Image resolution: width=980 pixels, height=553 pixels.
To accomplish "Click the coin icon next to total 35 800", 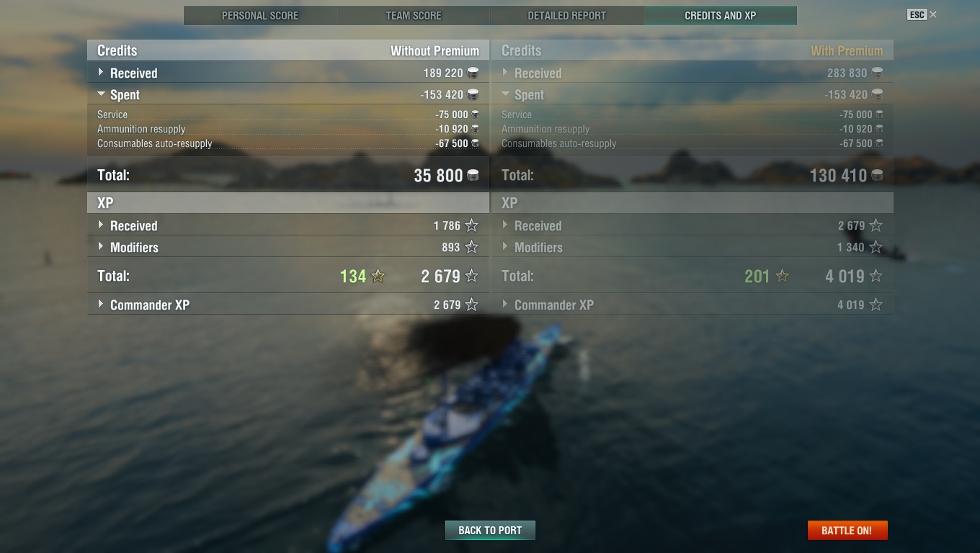I will click(x=473, y=175).
